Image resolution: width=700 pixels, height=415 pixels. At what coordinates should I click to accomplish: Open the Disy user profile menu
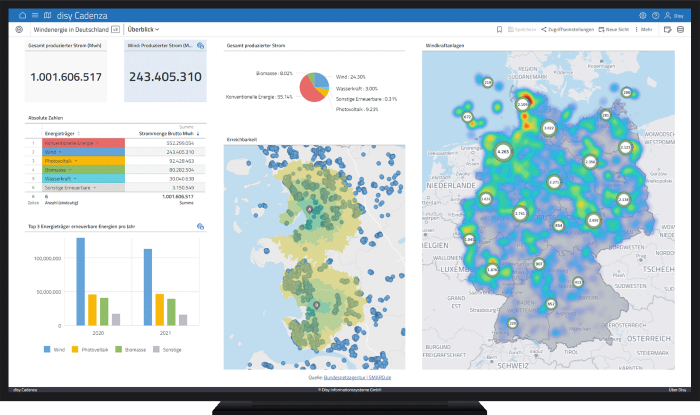pos(674,16)
